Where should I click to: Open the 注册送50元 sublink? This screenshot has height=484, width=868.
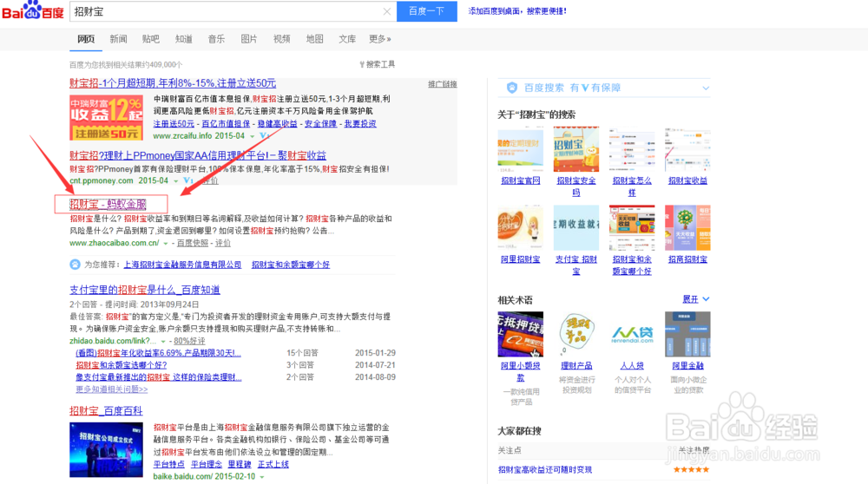click(x=174, y=123)
